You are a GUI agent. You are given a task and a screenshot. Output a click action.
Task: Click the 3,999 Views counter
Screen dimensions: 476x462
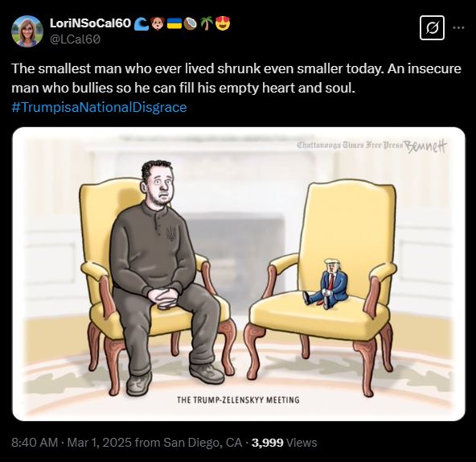(x=284, y=442)
